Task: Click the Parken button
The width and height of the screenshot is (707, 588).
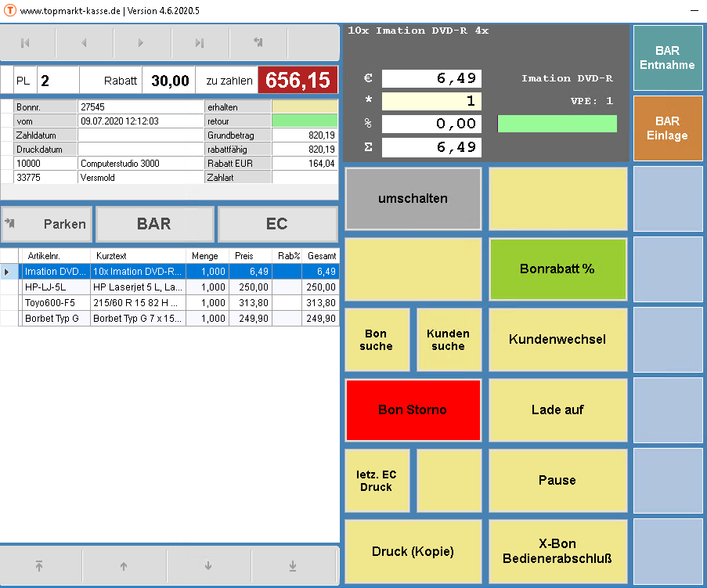Action: tap(47, 224)
